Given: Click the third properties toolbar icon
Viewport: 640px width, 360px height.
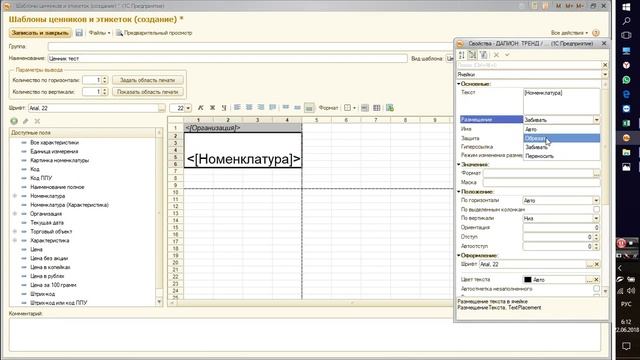Looking at the screenshot, I should [483, 55].
